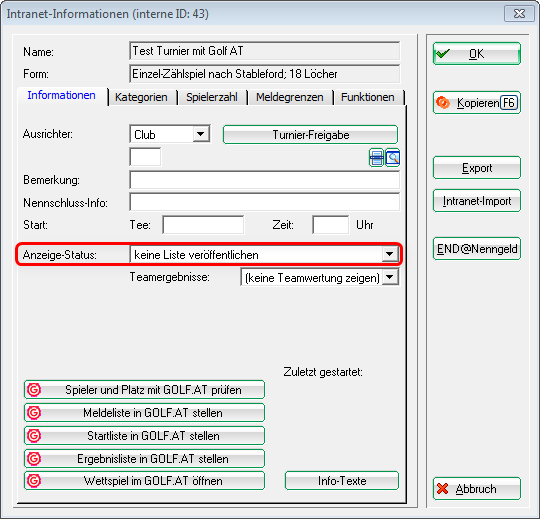Image resolution: width=540 pixels, height=519 pixels.
Task: Expand the Anzeige-Status dropdown
Action: coord(390,255)
